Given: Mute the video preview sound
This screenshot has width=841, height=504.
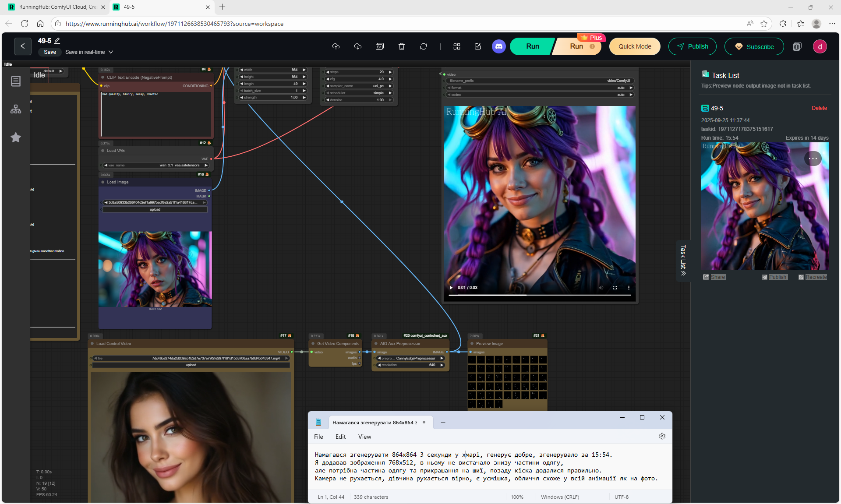Looking at the screenshot, I should tap(601, 288).
